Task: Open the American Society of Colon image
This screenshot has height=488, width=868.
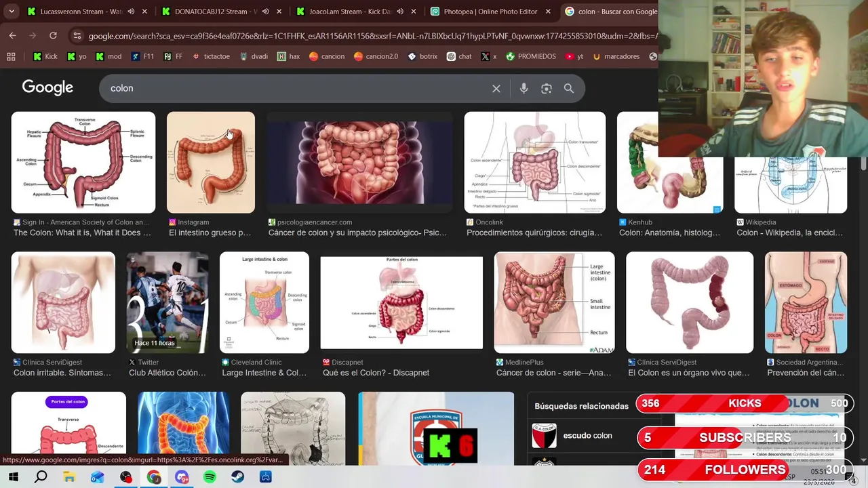Action: click(x=83, y=163)
